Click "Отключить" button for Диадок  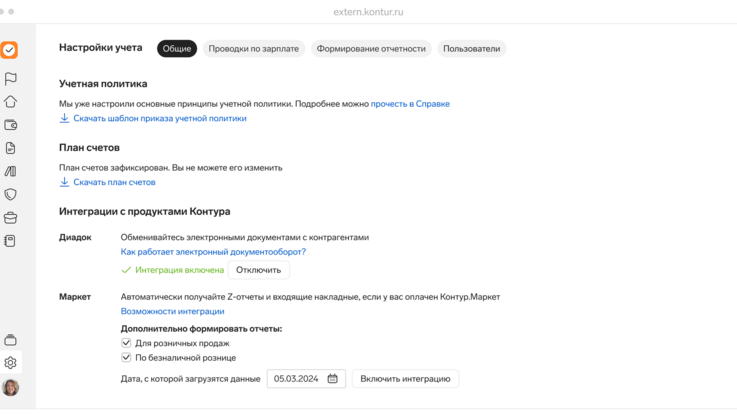point(259,270)
